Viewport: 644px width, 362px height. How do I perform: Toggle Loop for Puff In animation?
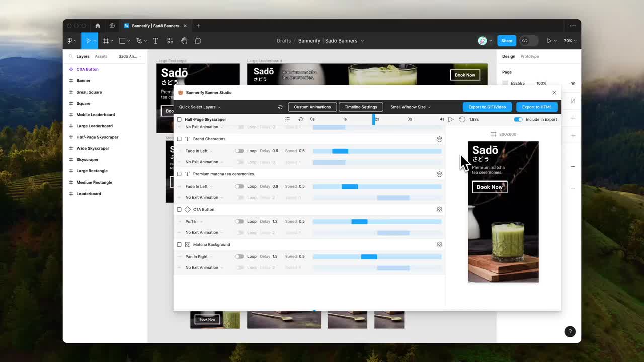[x=239, y=221]
